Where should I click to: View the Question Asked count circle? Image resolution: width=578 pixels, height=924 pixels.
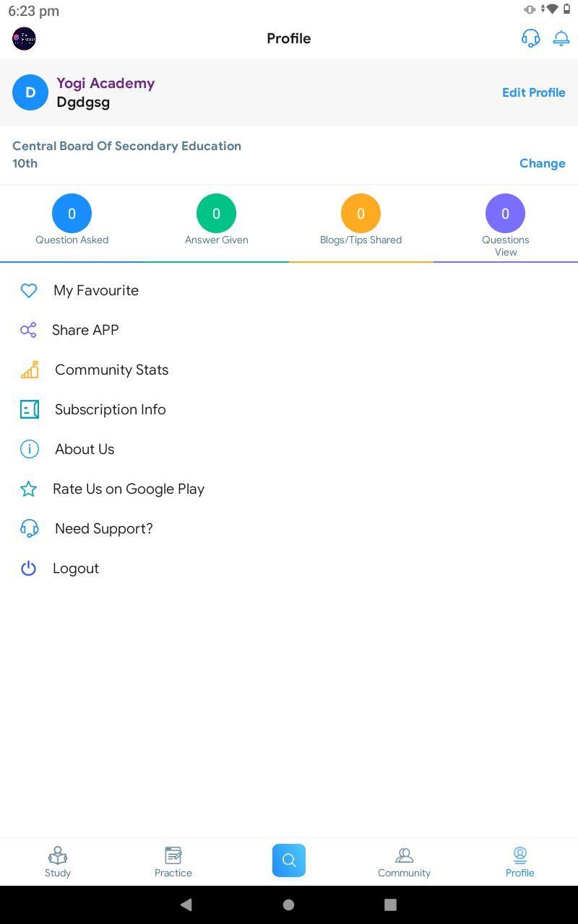click(72, 214)
